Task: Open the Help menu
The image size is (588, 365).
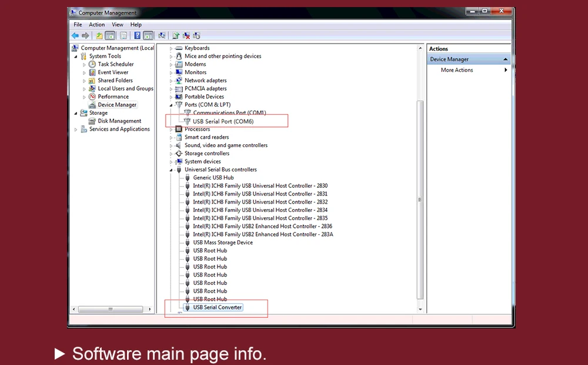Action: click(136, 24)
